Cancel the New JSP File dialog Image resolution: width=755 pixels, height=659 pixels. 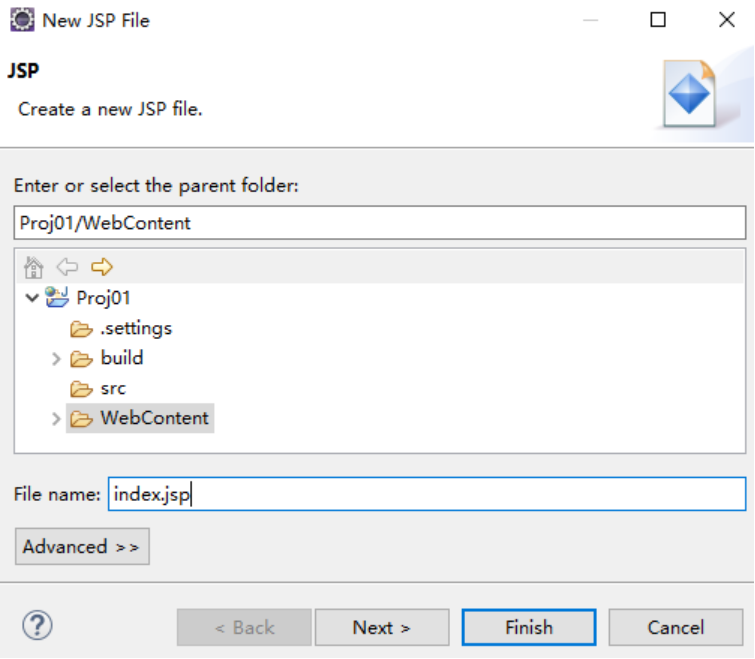click(x=676, y=628)
